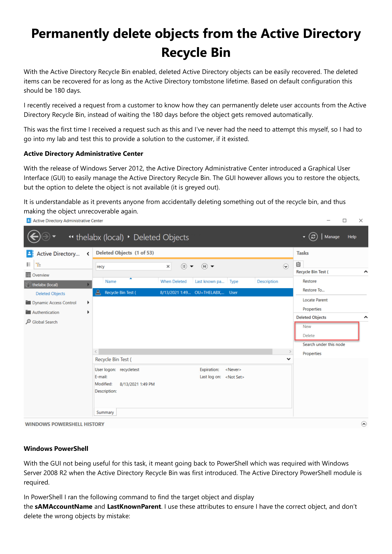The width and height of the screenshot is (392, 554).
Task: Minimize the Administrative Center window
Action: pyautogui.click(x=328, y=220)
